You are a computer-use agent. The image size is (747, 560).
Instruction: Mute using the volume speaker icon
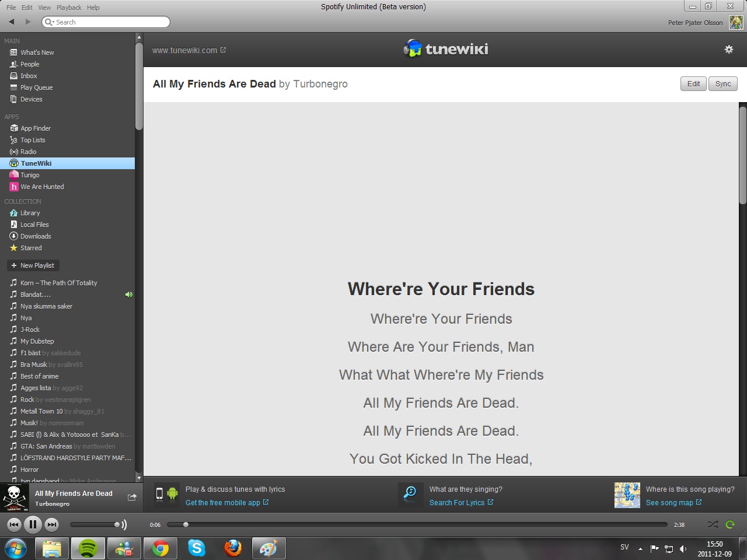[123, 524]
